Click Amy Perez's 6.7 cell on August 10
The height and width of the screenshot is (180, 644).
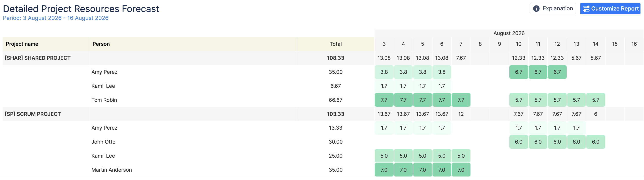click(x=519, y=72)
